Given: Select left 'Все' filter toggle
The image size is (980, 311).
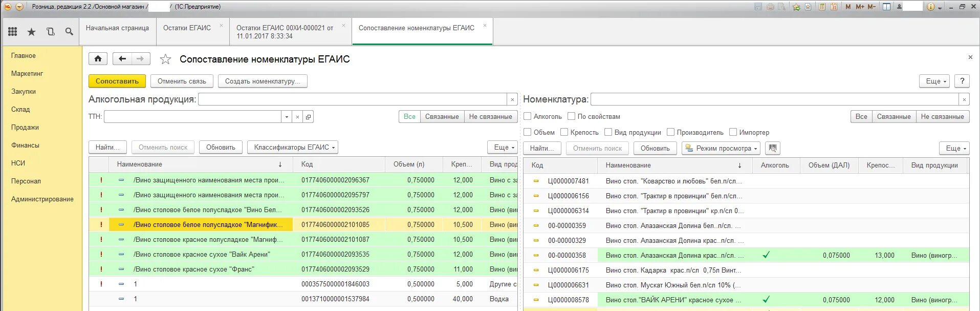Looking at the screenshot, I should coord(409,116).
